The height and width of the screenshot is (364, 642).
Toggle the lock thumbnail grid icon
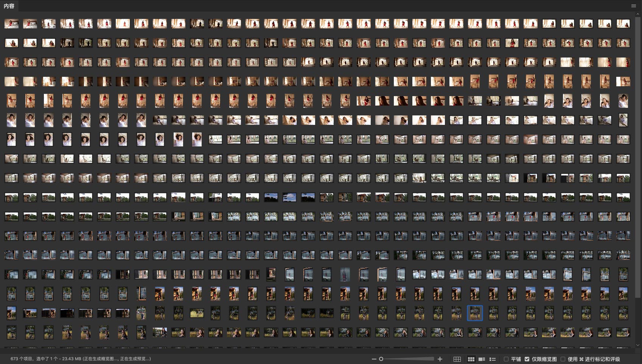(457, 359)
